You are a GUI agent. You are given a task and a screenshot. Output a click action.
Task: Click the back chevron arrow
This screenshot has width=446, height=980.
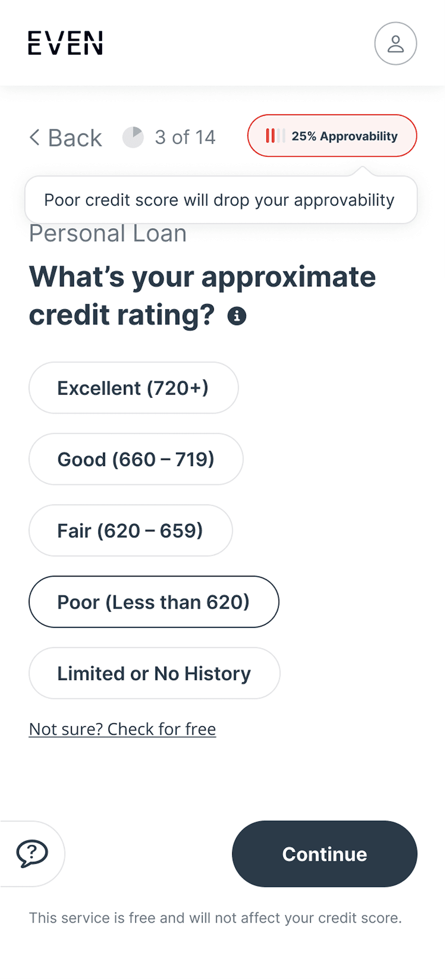pos(34,137)
